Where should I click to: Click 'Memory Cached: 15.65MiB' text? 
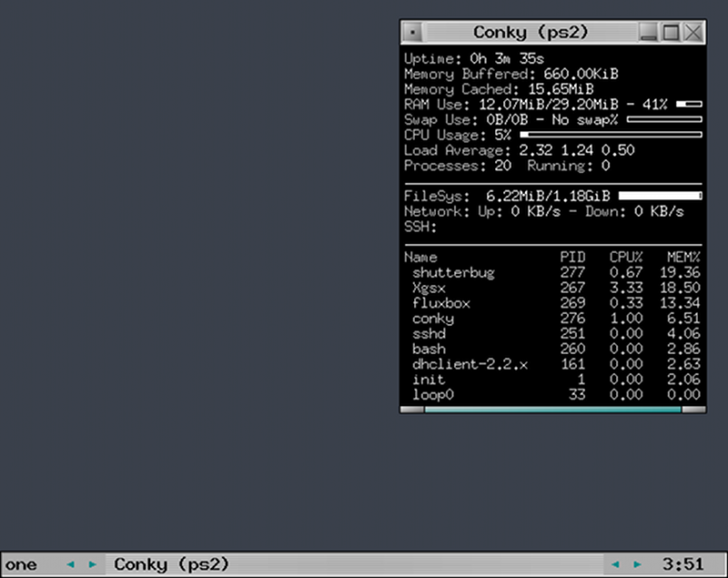(x=499, y=89)
